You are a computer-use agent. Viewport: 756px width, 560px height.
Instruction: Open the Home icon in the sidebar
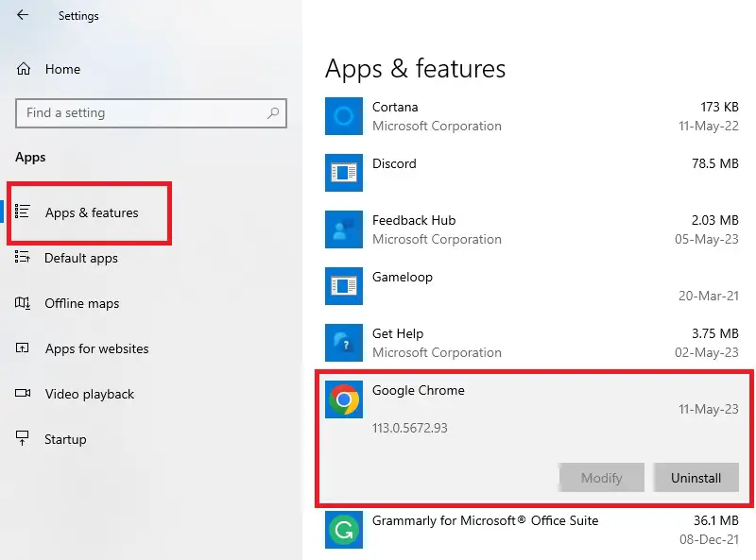pyautogui.click(x=23, y=69)
